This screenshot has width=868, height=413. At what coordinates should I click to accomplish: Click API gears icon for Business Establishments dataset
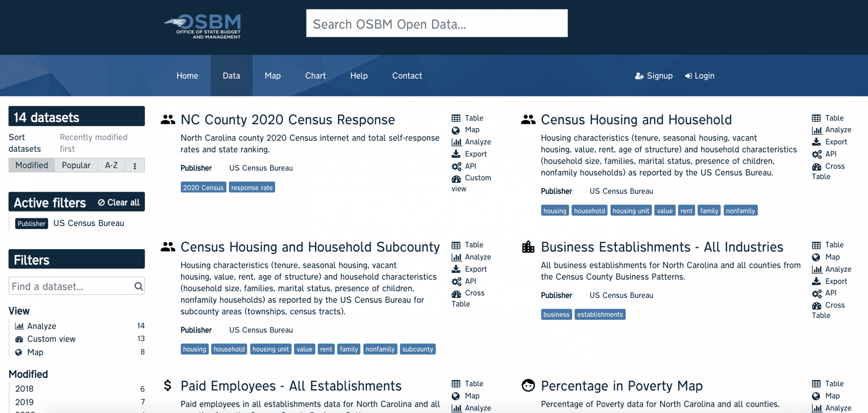tap(816, 293)
